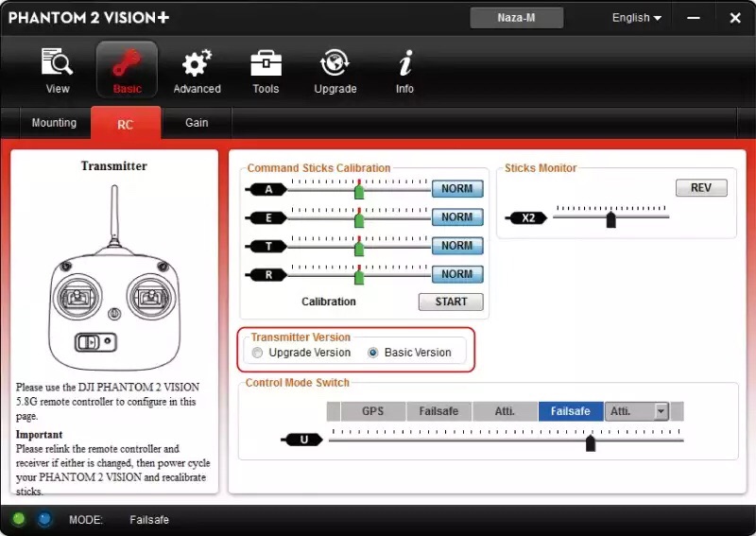
Task: Click the R channel label badge
Action: [266, 275]
